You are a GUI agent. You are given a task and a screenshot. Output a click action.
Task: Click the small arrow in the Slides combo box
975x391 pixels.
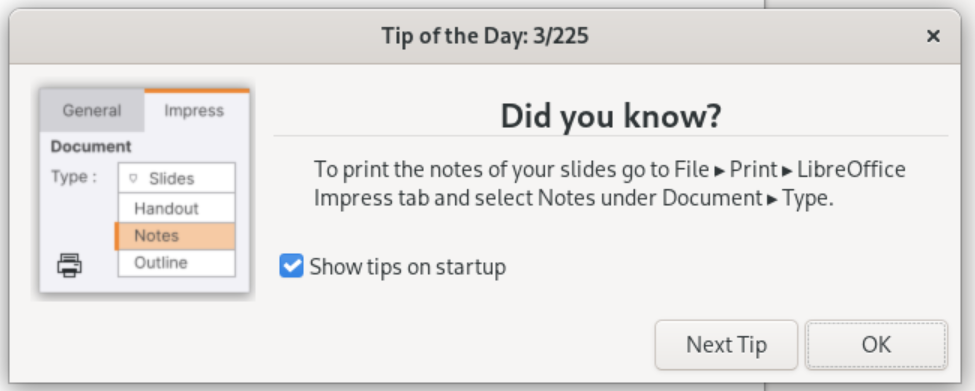(132, 178)
